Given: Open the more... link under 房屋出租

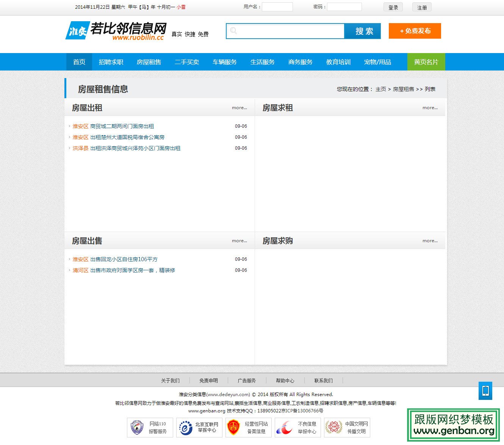Looking at the screenshot, I should 239,108.
